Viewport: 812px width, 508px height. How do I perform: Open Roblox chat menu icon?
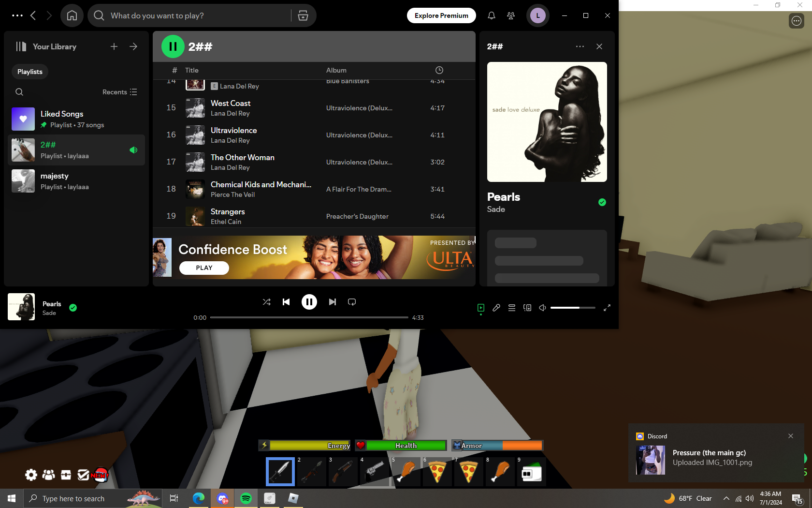tap(797, 21)
